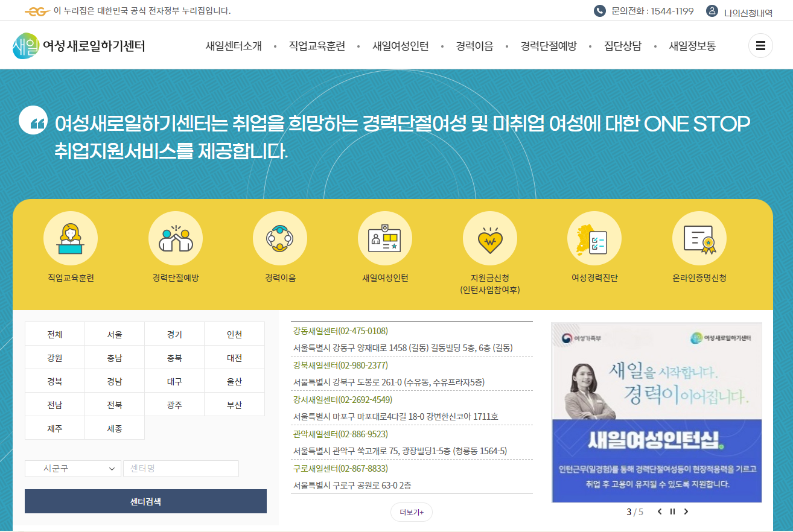Image resolution: width=793 pixels, height=532 pixels.
Task: Click the 나의신청내역 person icon
Action: (712, 10)
